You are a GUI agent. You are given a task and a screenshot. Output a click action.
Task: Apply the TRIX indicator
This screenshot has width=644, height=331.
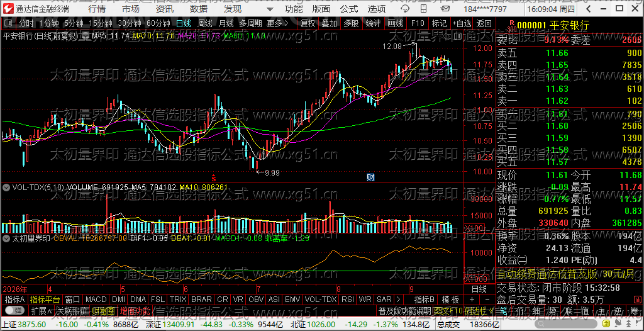click(178, 300)
